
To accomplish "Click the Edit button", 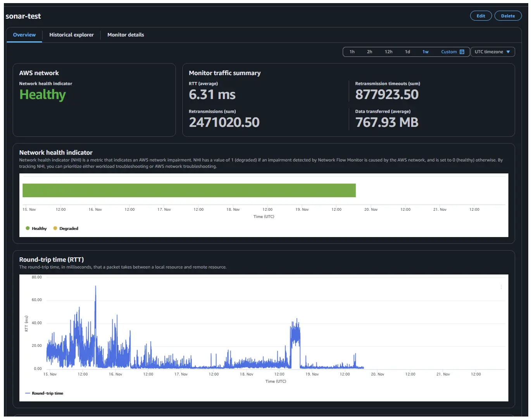I will tap(481, 16).
